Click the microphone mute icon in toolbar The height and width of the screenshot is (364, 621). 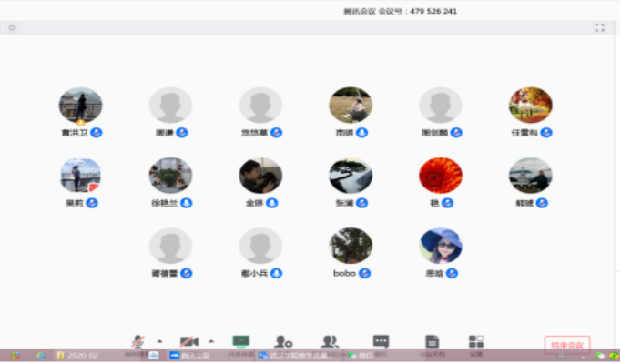pos(138,341)
